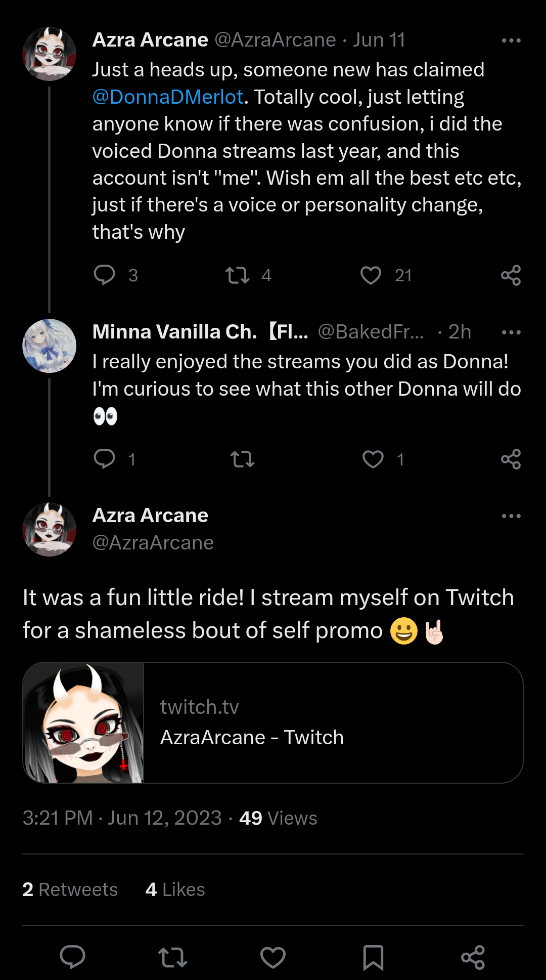
Task: Like the main tweet with the bottom heart
Action: pos(273,957)
